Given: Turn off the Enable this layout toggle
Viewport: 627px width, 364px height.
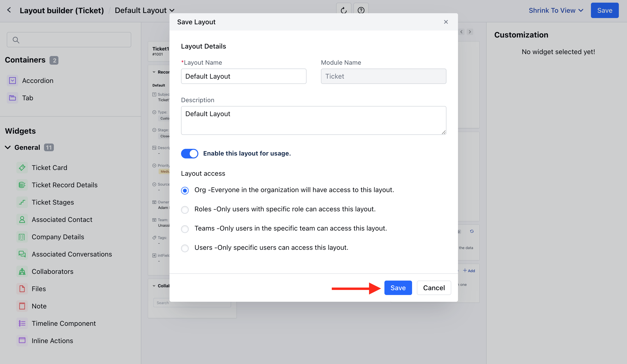Looking at the screenshot, I should pyautogui.click(x=190, y=154).
